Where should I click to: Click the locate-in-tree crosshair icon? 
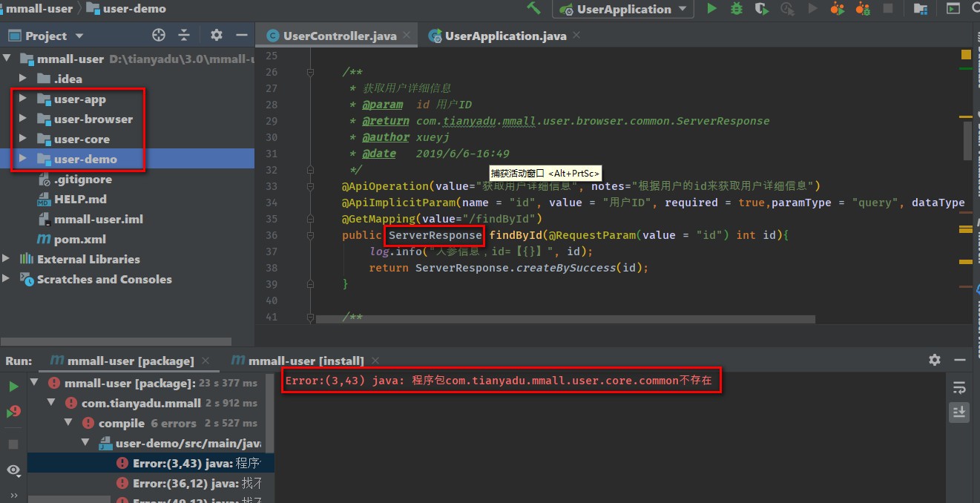click(x=158, y=36)
